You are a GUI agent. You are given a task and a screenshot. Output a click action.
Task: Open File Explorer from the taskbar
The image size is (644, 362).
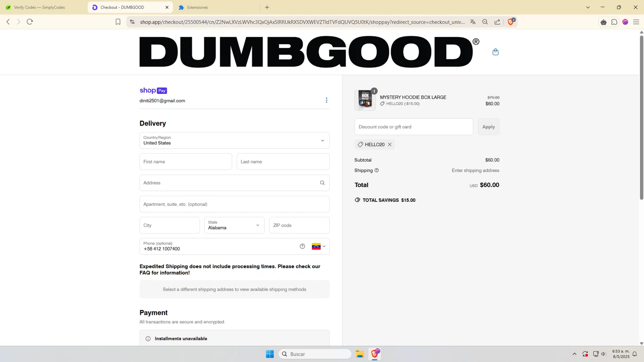tap(360, 354)
